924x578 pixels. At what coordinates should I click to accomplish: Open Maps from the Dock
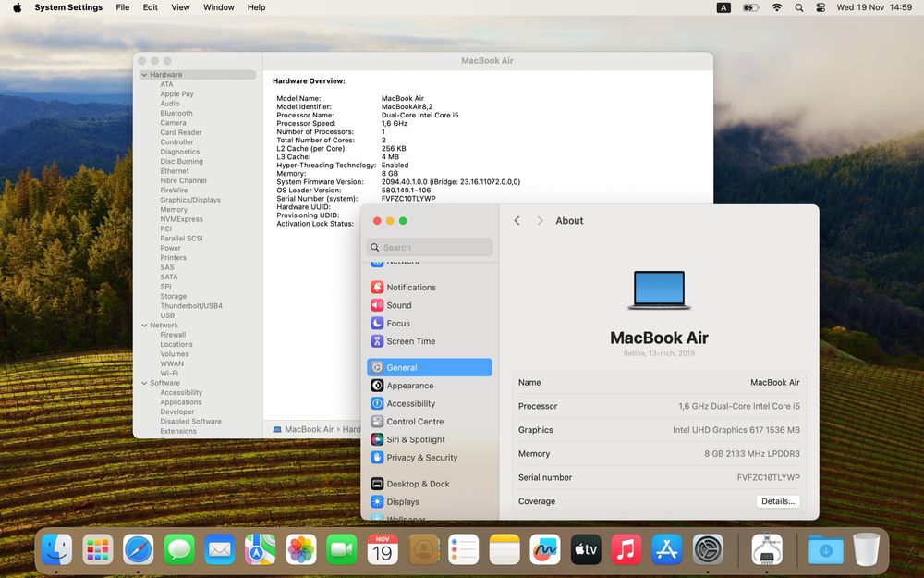coord(260,549)
